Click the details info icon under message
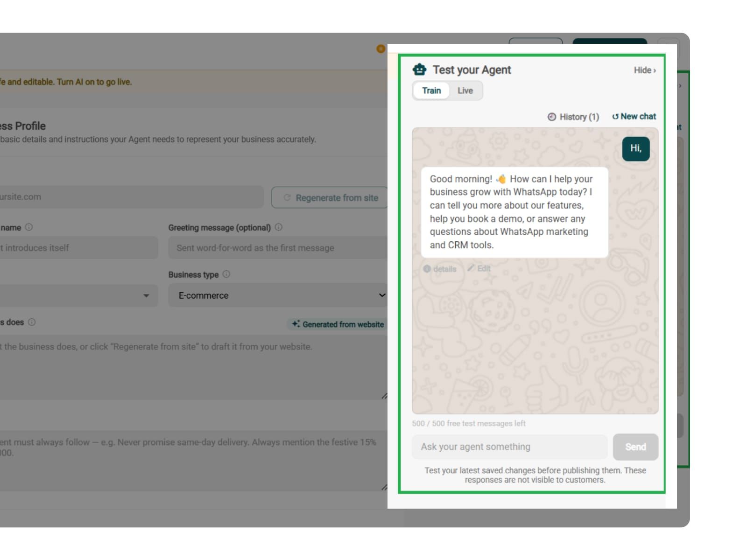This screenshot has height=560, width=747. pos(427,269)
